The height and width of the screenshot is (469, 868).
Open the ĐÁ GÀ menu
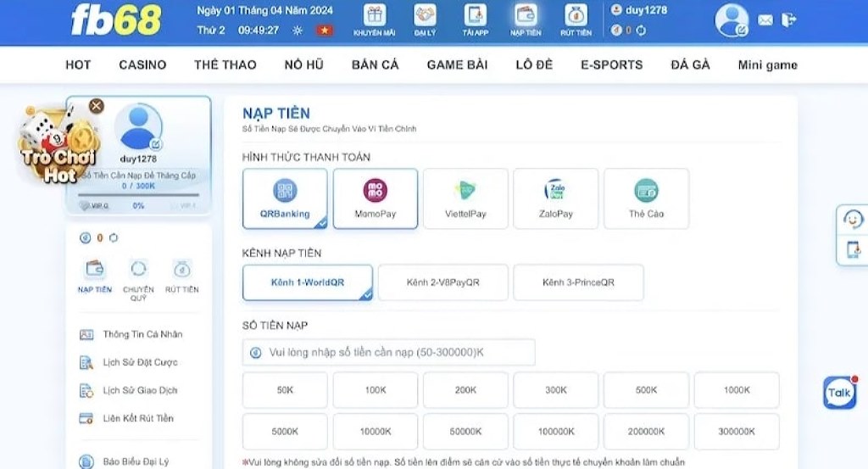[690, 64]
